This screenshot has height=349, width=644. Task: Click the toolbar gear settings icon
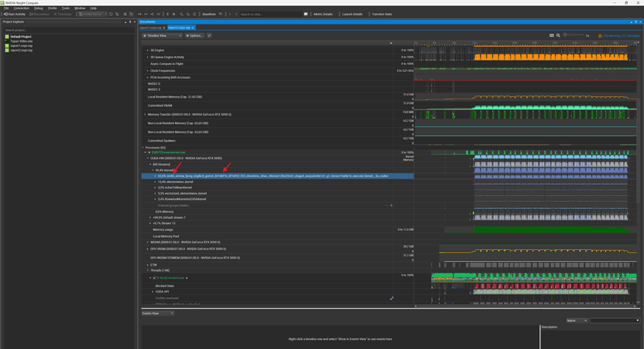point(125,14)
